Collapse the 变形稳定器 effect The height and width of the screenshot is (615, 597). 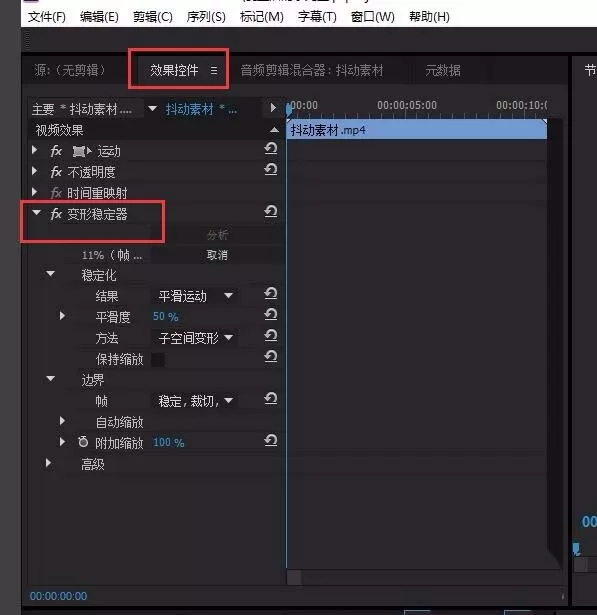pos(36,213)
